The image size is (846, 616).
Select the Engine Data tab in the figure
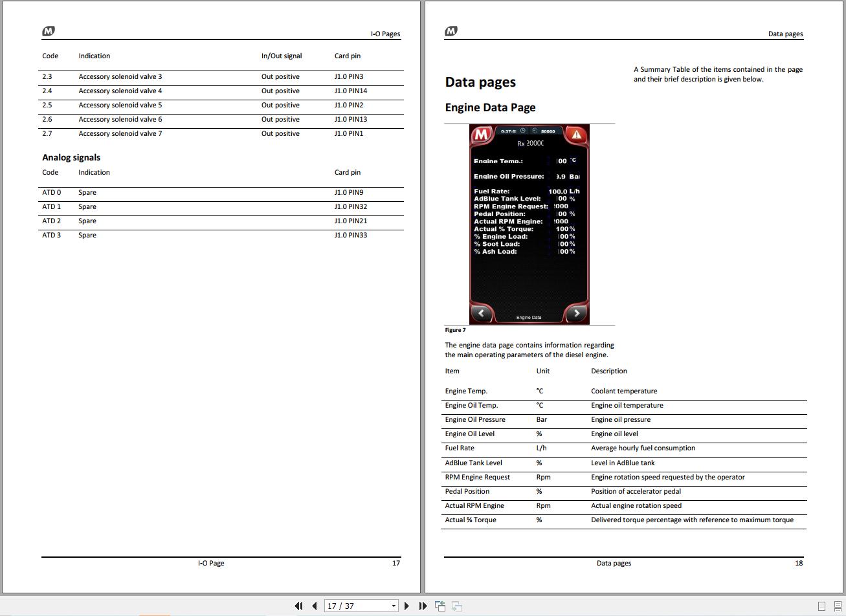[529, 317]
